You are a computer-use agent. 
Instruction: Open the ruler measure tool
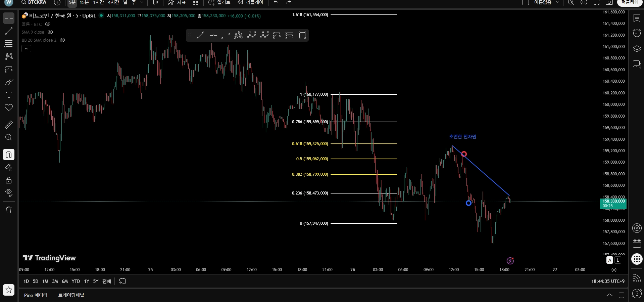click(x=9, y=124)
